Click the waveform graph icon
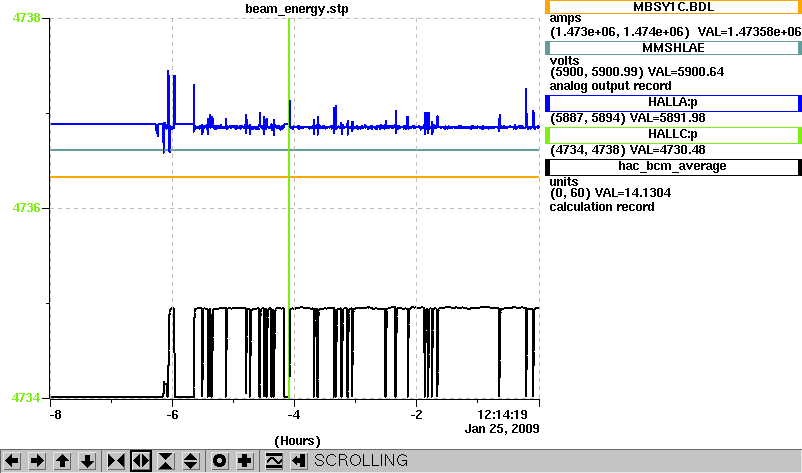The image size is (802, 473). point(274,461)
